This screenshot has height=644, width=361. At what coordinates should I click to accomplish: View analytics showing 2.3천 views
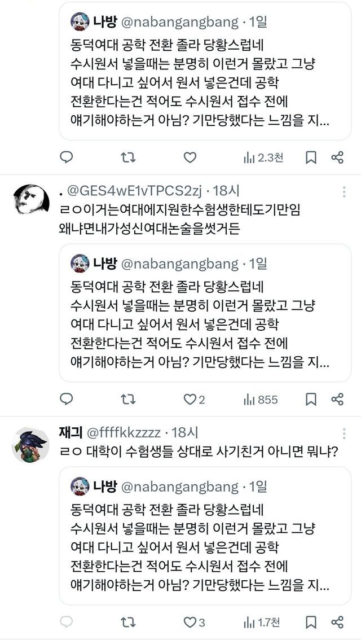click(x=263, y=157)
